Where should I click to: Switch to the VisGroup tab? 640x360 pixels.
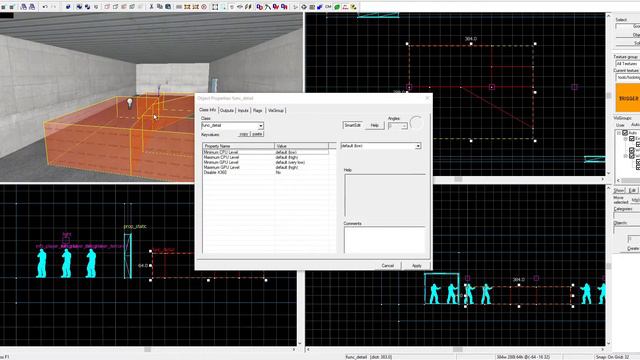coord(276,110)
